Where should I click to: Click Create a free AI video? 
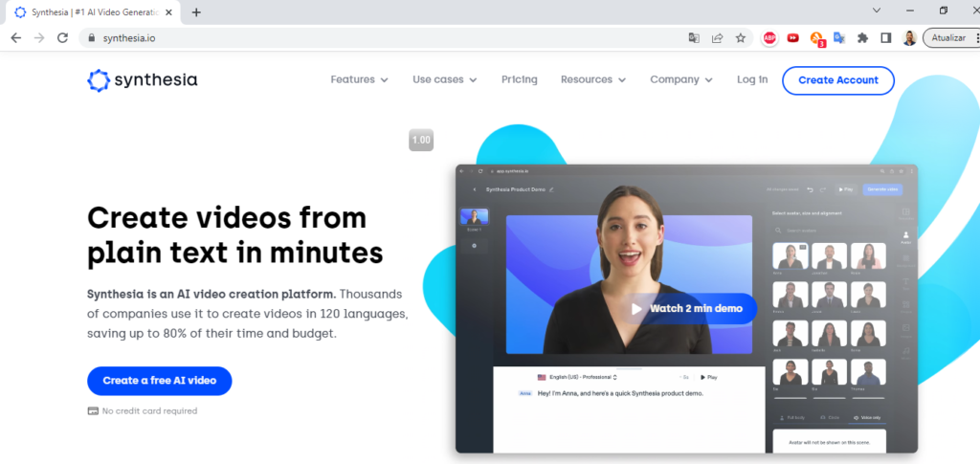(160, 381)
